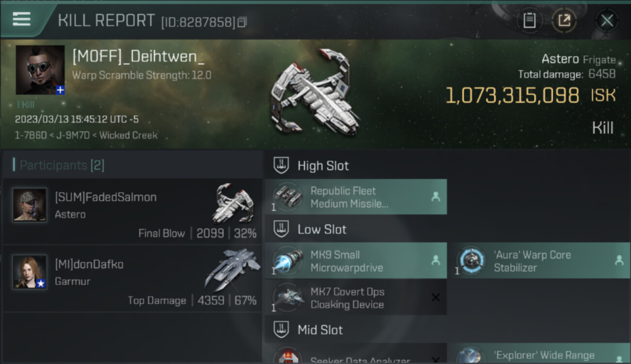The image size is (631, 364).
Task: Copy the kill report ID icon
Action: (x=242, y=22)
